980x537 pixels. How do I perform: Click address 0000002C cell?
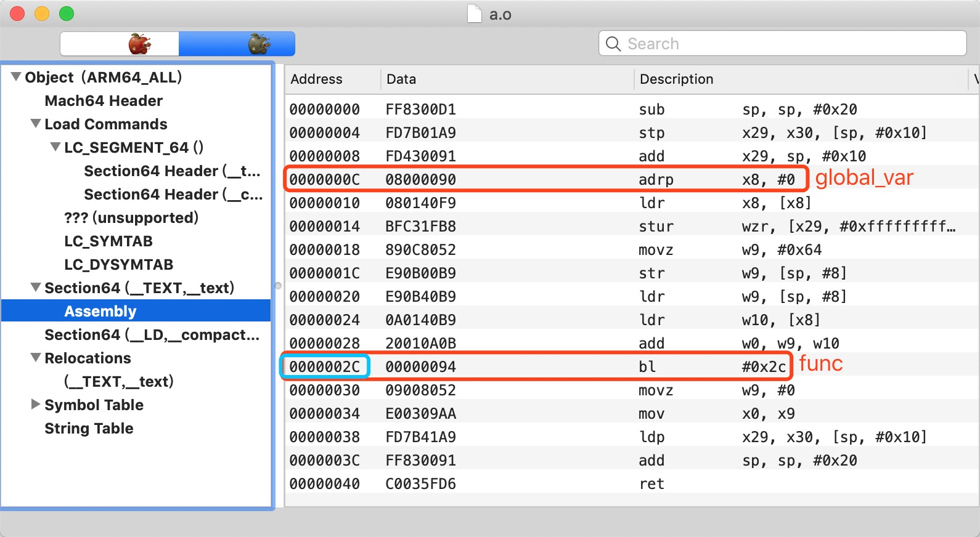(x=325, y=366)
